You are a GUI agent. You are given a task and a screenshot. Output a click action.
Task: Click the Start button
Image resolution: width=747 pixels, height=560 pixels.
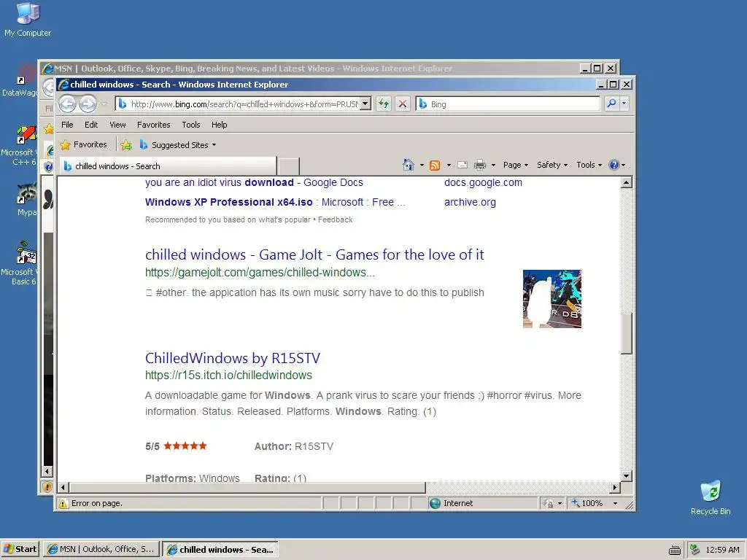pyautogui.click(x=20, y=549)
